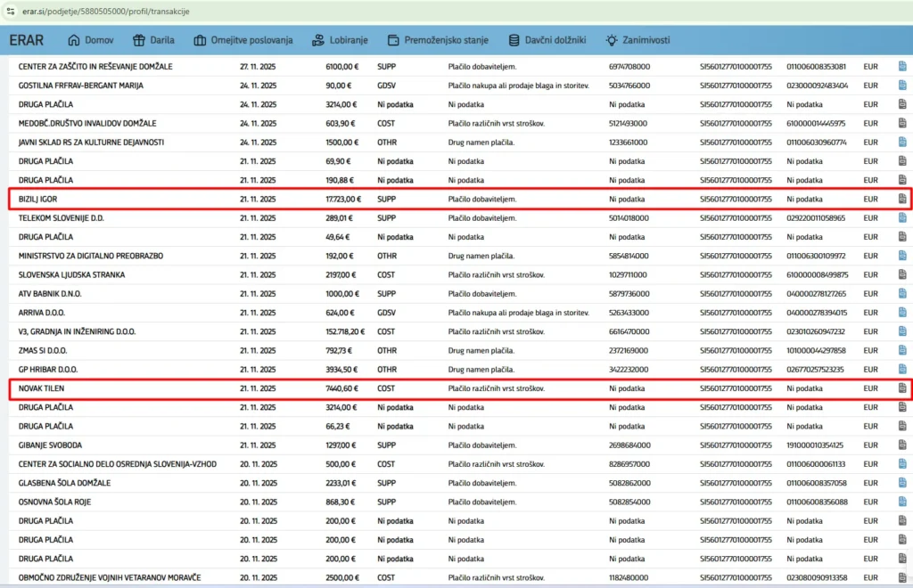Open document icon in GIBANJE SVOBODA row
This screenshot has height=588, width=913.
901,445
